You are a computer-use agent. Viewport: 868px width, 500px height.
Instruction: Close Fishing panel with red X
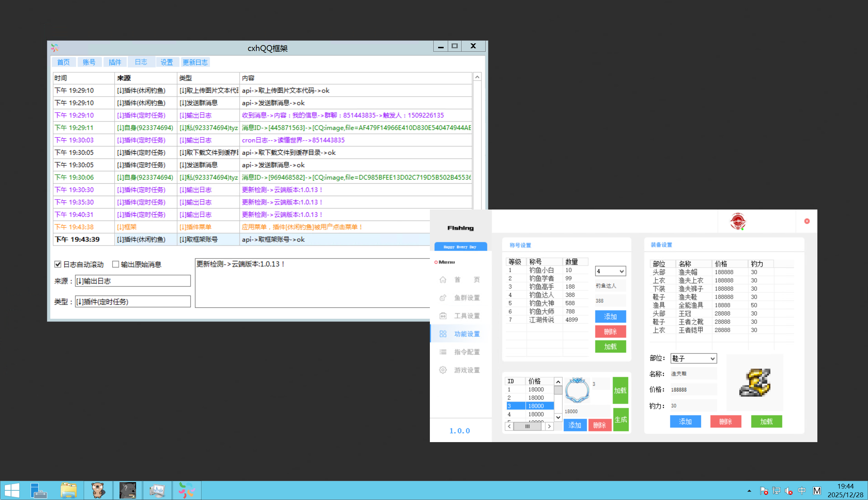coord(807,221)
